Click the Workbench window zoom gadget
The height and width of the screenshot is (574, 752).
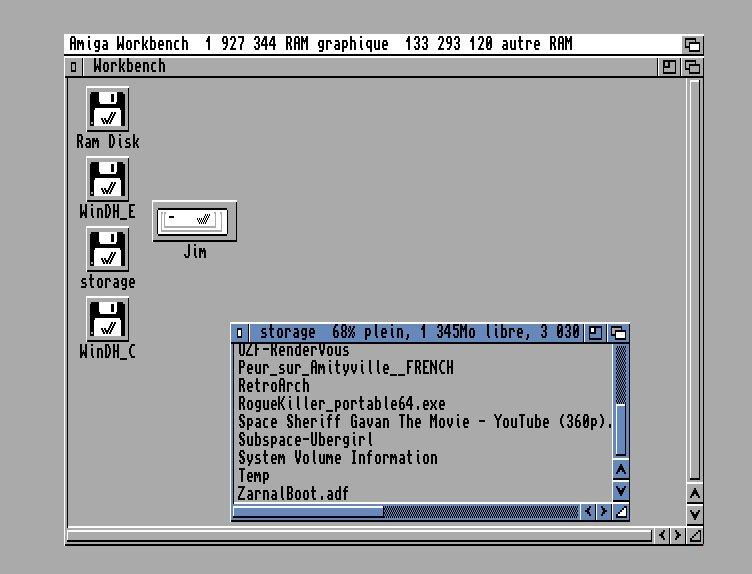click(669, 67)
